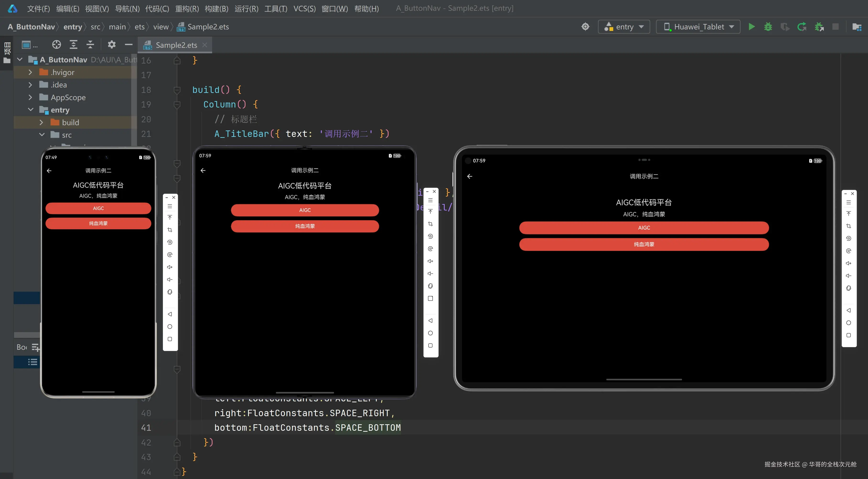Collapse the entry module node
The height and width of the screenshot is (479, 868).
tap(30, 110)
